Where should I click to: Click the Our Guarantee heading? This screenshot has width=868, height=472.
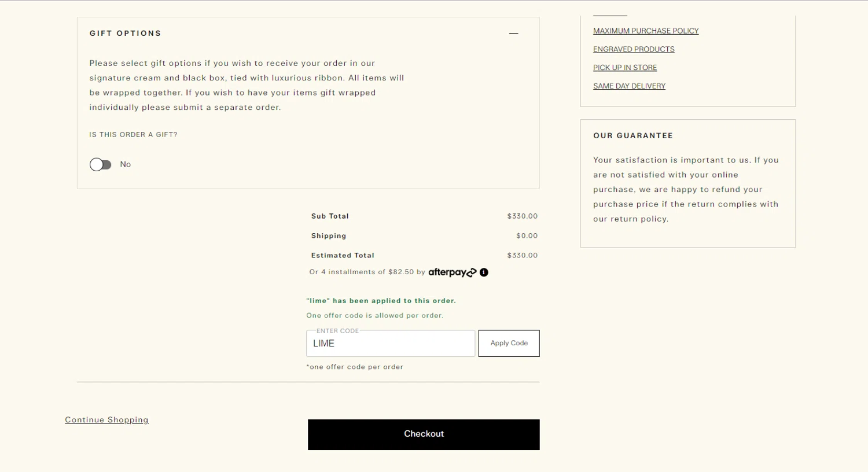[x=633, y=136]
